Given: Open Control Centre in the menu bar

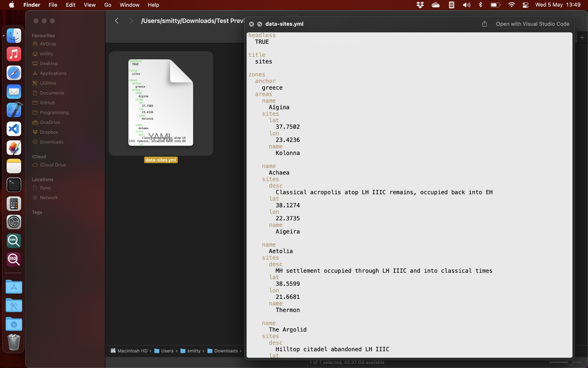Looking at the screenshot, I should 525,5.
